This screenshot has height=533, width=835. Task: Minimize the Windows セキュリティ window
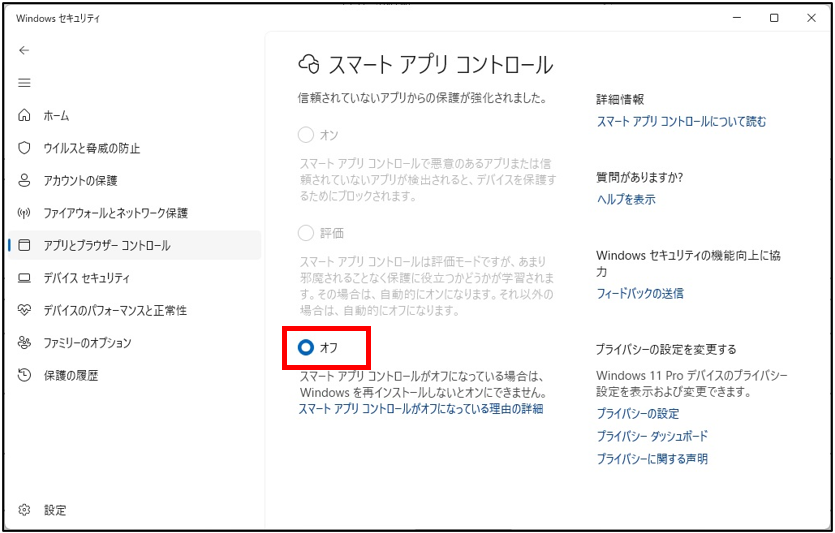[x=737, y=18]
